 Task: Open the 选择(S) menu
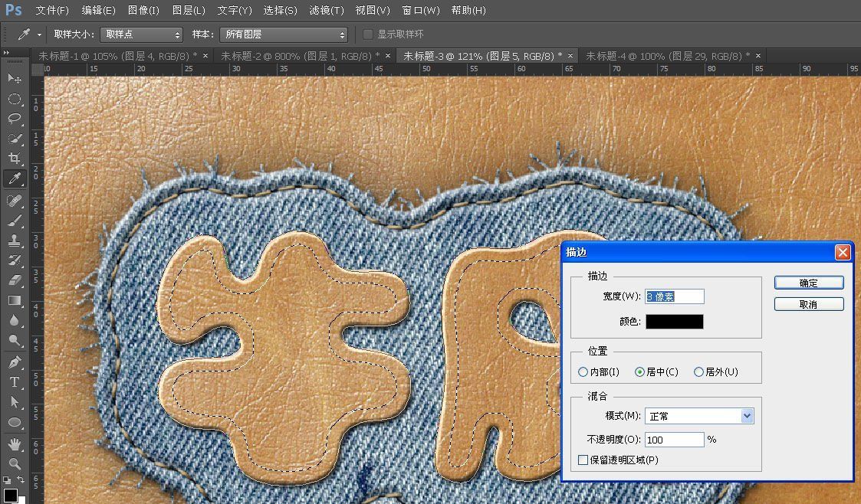point(280,10)
